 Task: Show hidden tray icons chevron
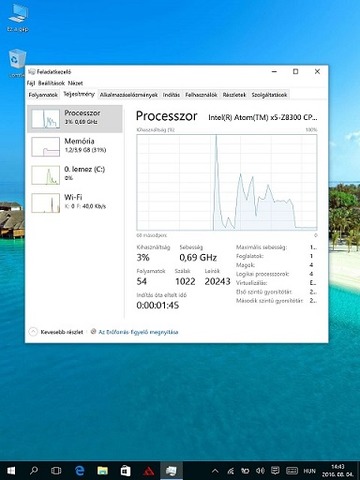click(x=215, y=471)
